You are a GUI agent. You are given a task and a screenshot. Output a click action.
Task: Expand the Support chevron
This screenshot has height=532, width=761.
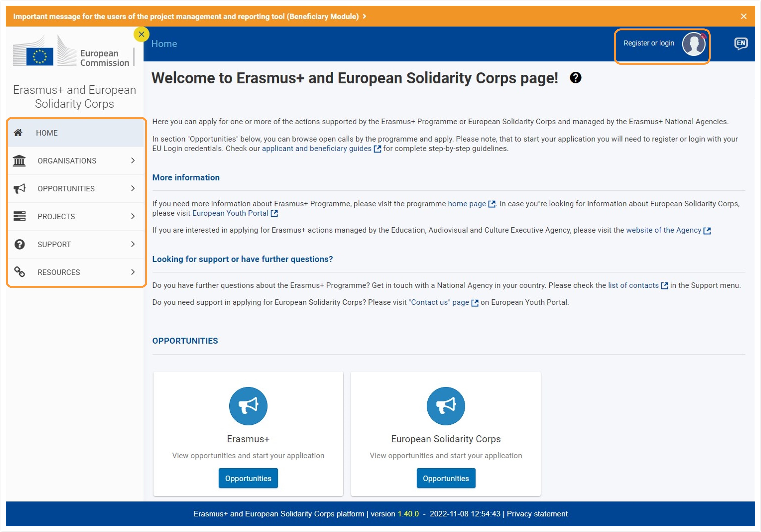click(x=133, y=244)
